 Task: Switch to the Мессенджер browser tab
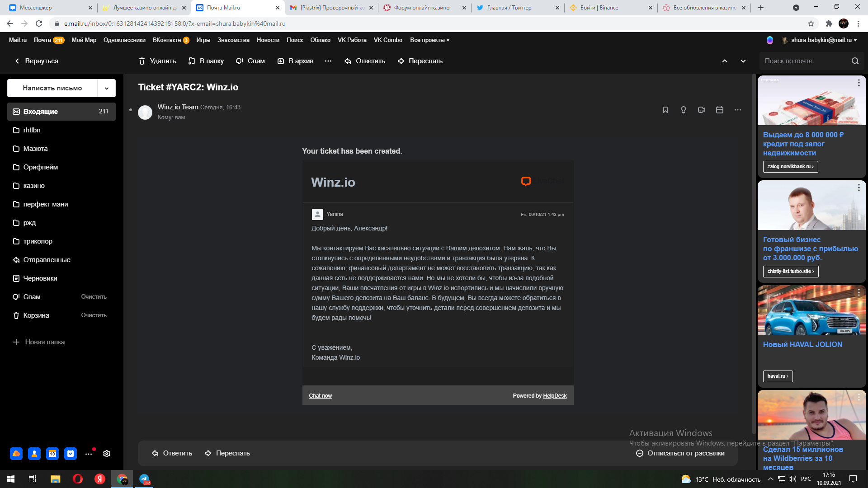point(50,8)
